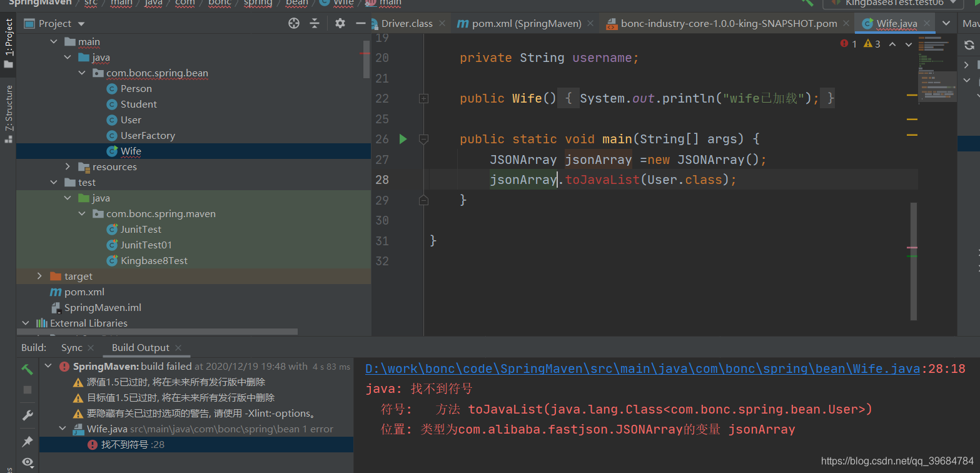Image resolution: width=980 pixels, height=473 pixels.
Task: Click the wrench icon in Build panel
Action: 27,415
